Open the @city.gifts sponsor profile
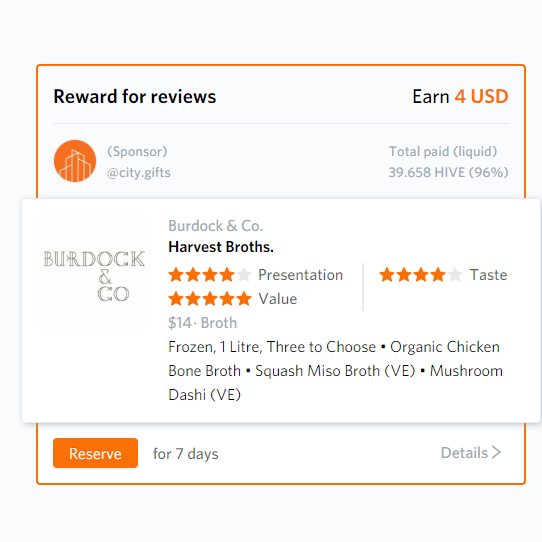The width and height of the screenshot is (542, 542). [x=139, y=172]
